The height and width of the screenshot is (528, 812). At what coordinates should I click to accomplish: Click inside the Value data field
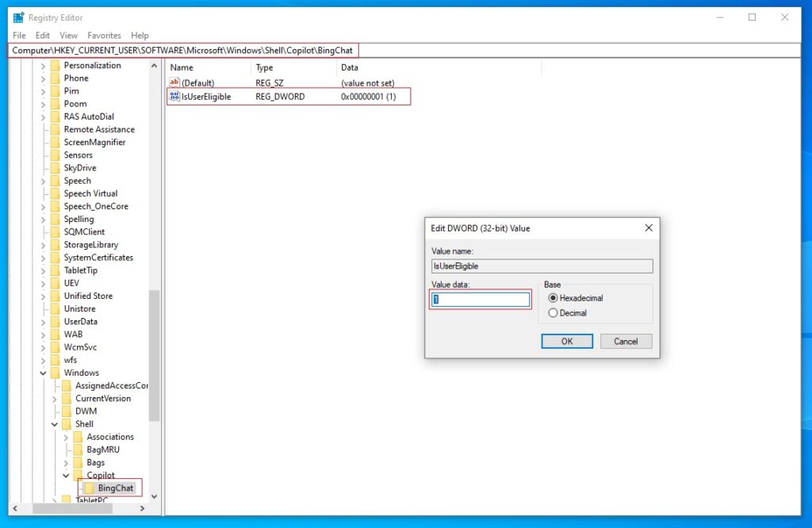click(480, 299)
